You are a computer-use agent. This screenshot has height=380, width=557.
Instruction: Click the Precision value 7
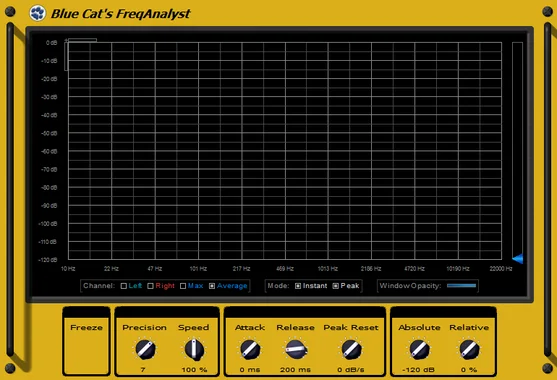[143, 370]
